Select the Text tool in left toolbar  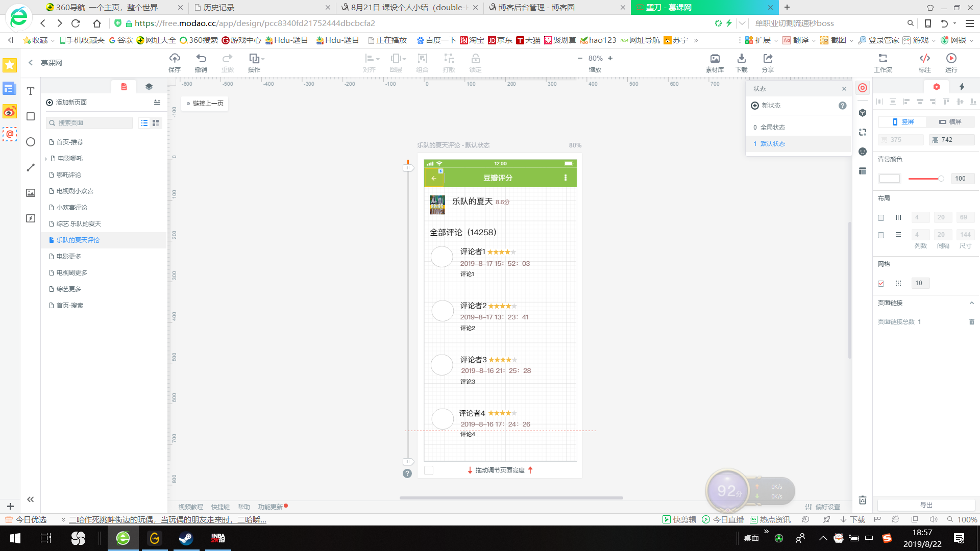(x=31, y=91)
